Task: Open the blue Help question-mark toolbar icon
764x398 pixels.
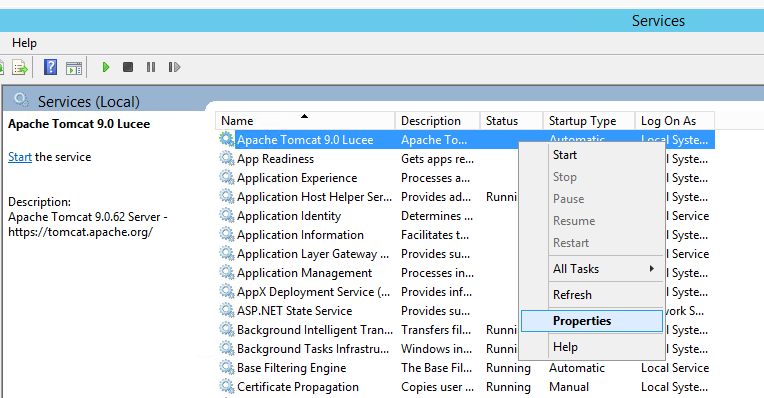Action: point(50,67)
